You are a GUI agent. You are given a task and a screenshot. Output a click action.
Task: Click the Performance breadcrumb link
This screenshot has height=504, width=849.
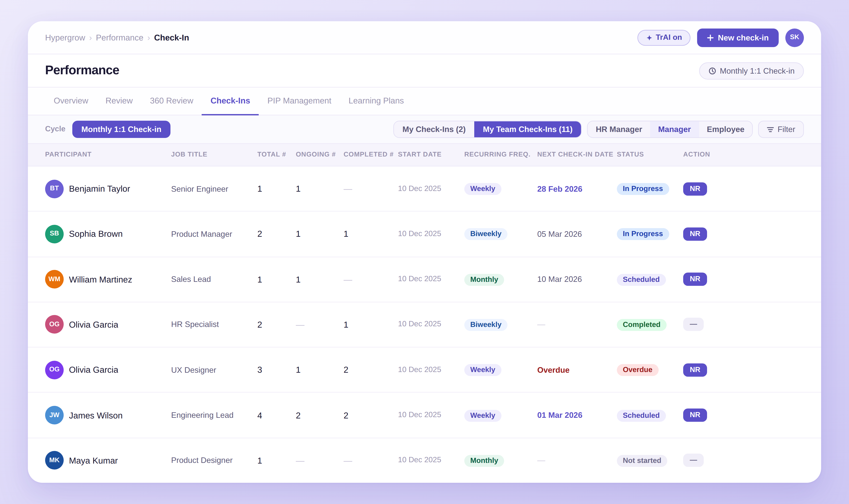(x=120, y=38)
